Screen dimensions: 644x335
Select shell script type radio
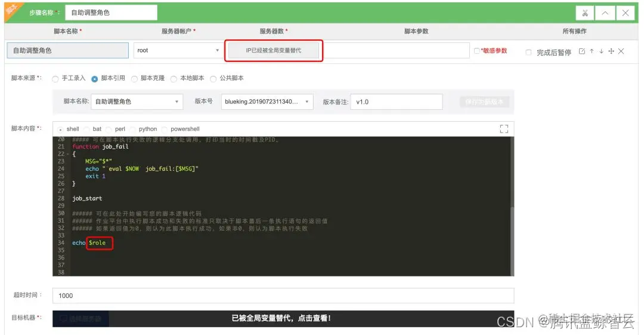[x=60, y=130]
